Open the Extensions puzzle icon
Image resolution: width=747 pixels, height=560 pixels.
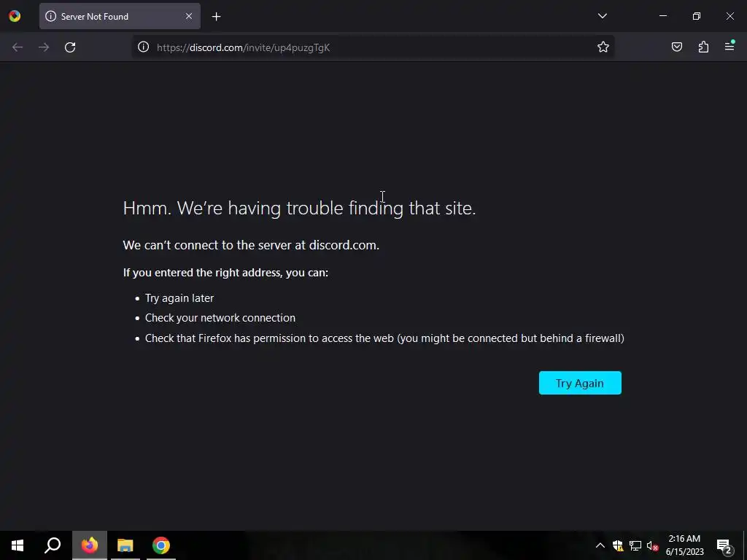click(703, 47)
